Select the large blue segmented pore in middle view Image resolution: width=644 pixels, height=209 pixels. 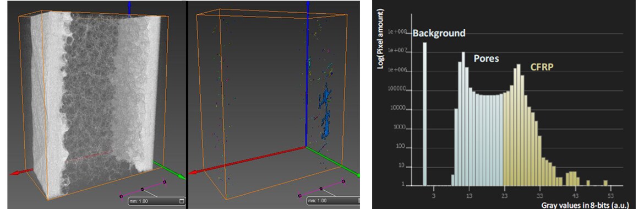(325, 110)
